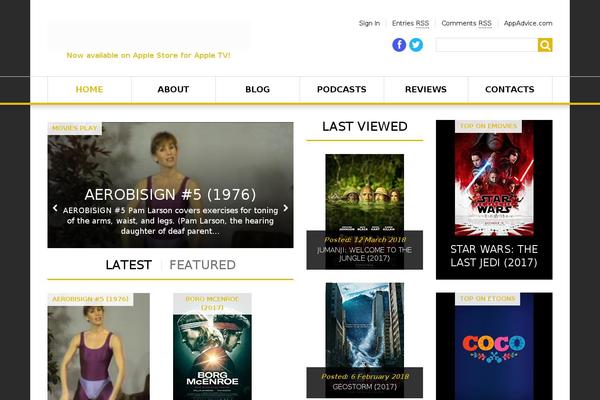This screenshot has width=600, height=400.
Task: Open the Facebook page icon
Action: tap(399, 45)
